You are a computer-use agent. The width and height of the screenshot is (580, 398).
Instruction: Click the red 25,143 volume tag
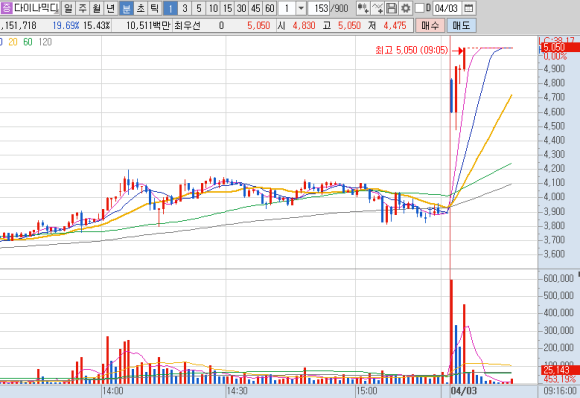point(559,370)
